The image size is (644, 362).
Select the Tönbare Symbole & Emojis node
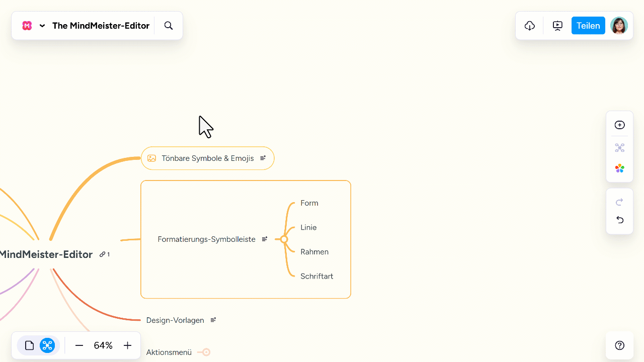tap(208, 158)
